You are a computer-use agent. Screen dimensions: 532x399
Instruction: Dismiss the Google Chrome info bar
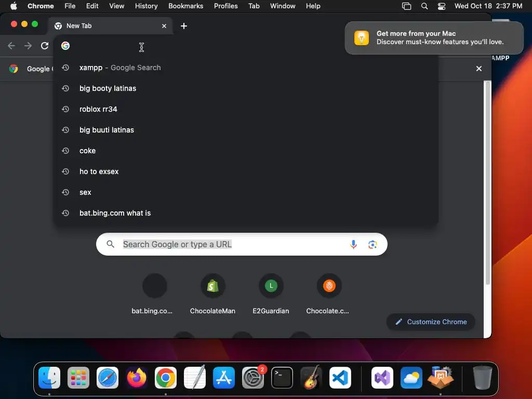pyautogui.click(x=478, y=69)
